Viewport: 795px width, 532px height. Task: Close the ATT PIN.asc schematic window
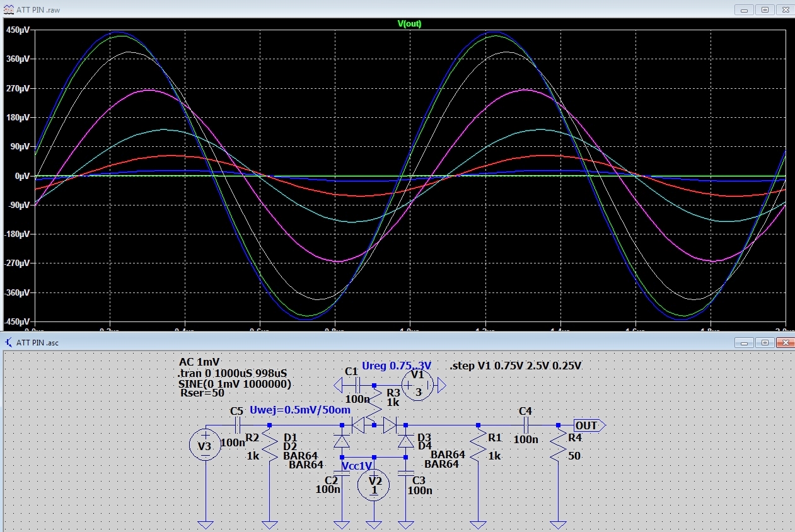(x=784, y=342)
